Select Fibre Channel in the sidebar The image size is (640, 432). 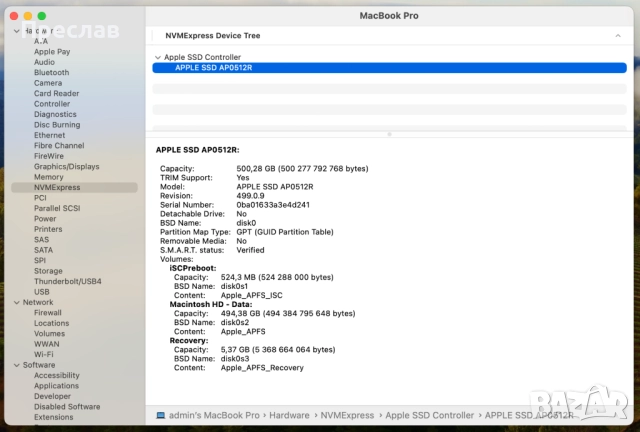click(x=59, y=146)
